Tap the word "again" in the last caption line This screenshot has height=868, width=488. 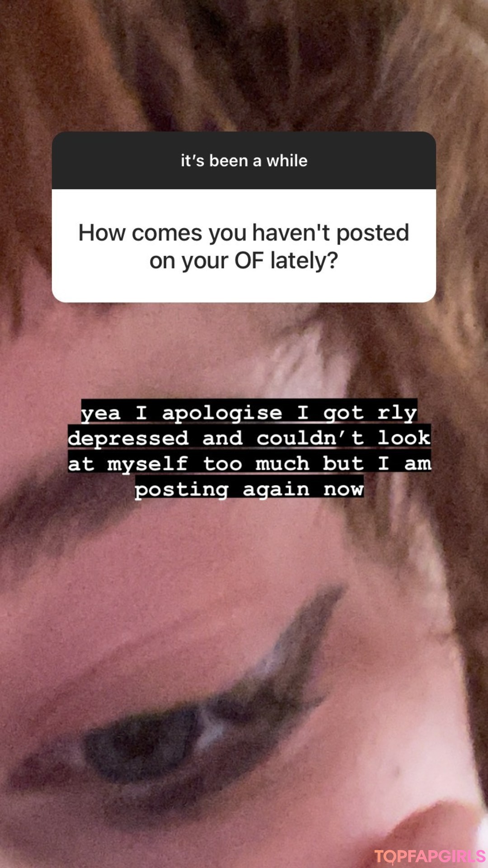point(276,489)
